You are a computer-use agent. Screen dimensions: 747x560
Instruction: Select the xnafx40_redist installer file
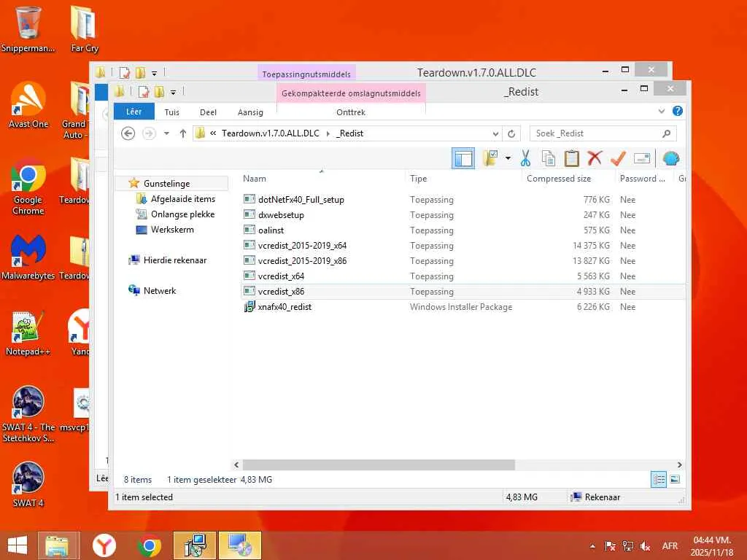pos(285,307)
